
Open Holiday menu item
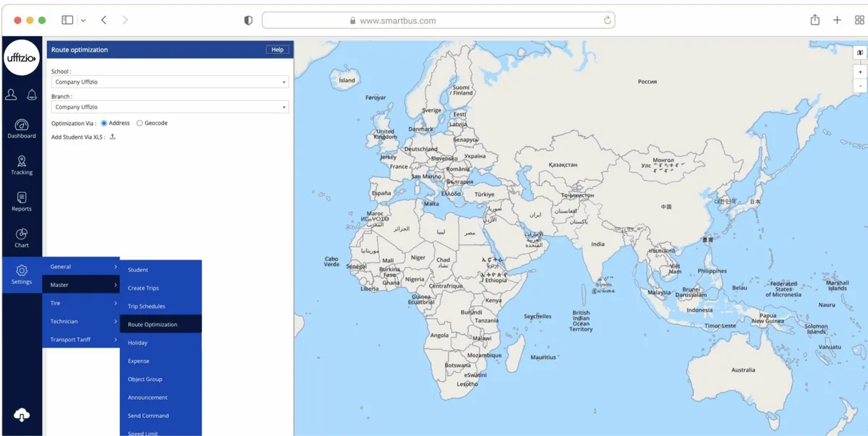point(161,343)
